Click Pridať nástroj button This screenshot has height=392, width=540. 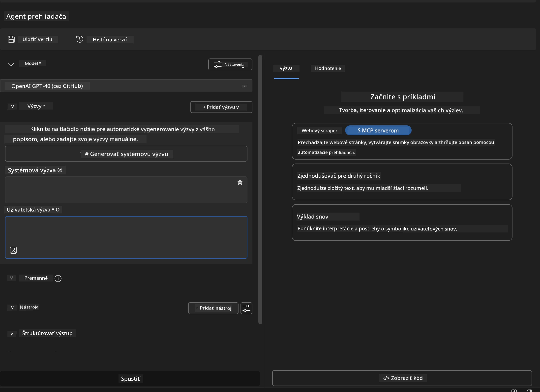(213, 308)
